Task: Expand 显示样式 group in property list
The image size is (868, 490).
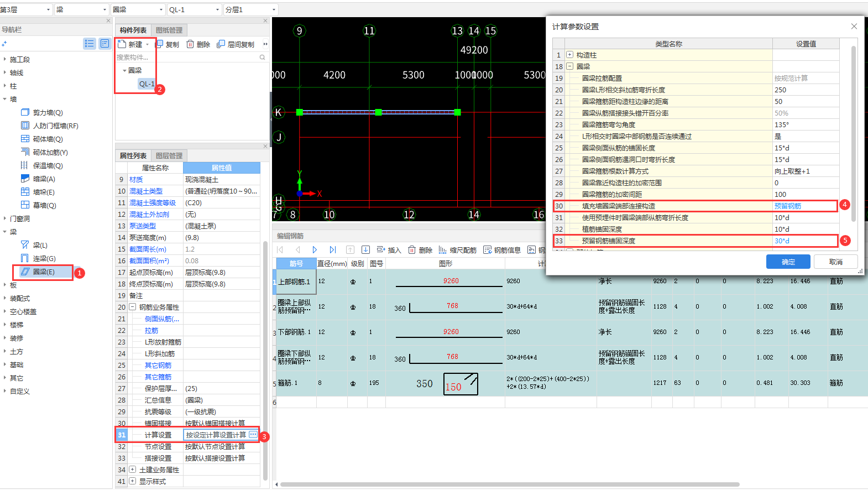Action: [133, 481]
